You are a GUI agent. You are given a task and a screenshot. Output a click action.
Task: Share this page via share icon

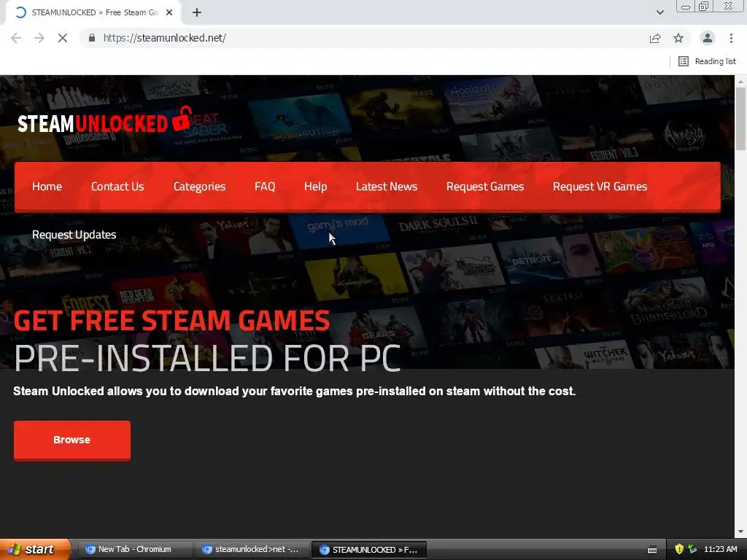(655, 38)
